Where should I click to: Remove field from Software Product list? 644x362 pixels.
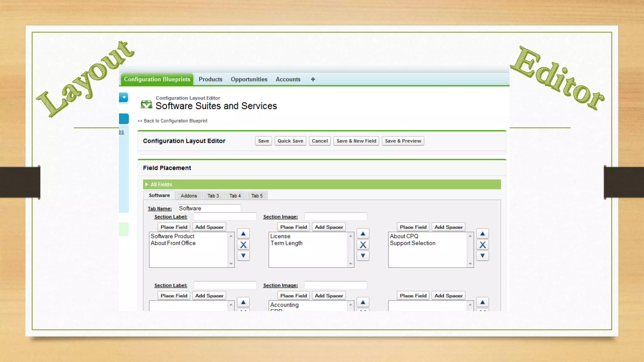243,245
